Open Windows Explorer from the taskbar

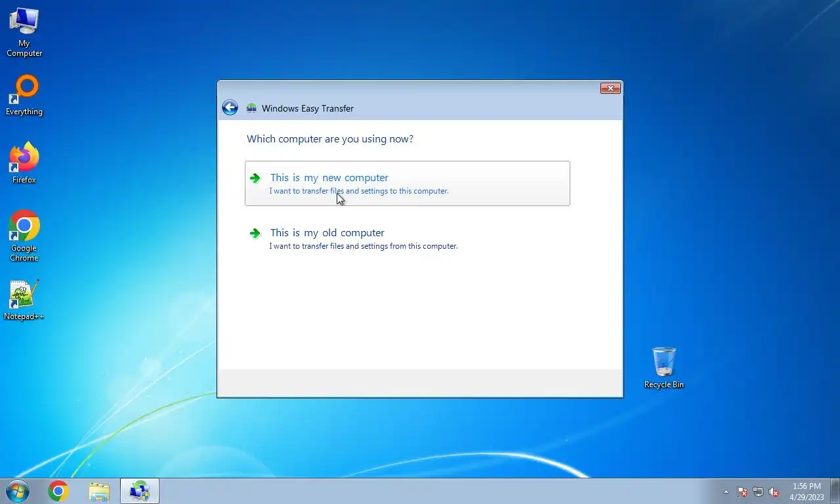[99, 491]
